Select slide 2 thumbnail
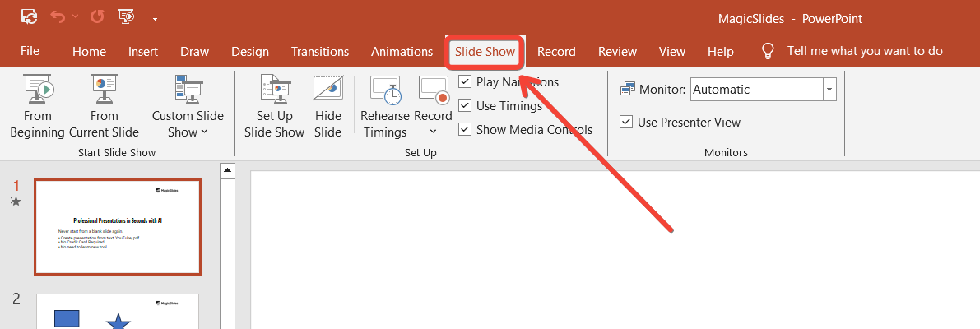The width and height of the screenshot is (980, 329). [x=118, y=312]
